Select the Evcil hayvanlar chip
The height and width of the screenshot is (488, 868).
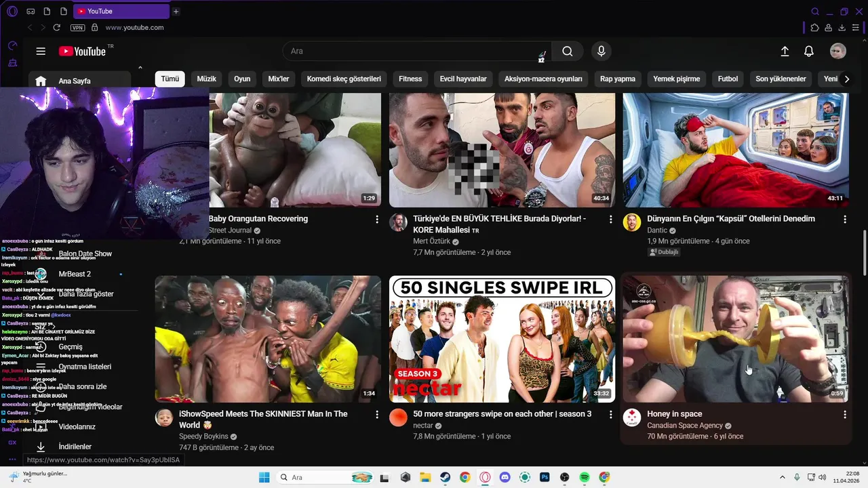pyautogui.click(x=463, y=79)
